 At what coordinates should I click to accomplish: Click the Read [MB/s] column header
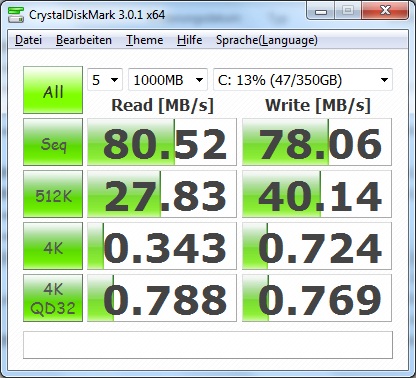(162, 105)
